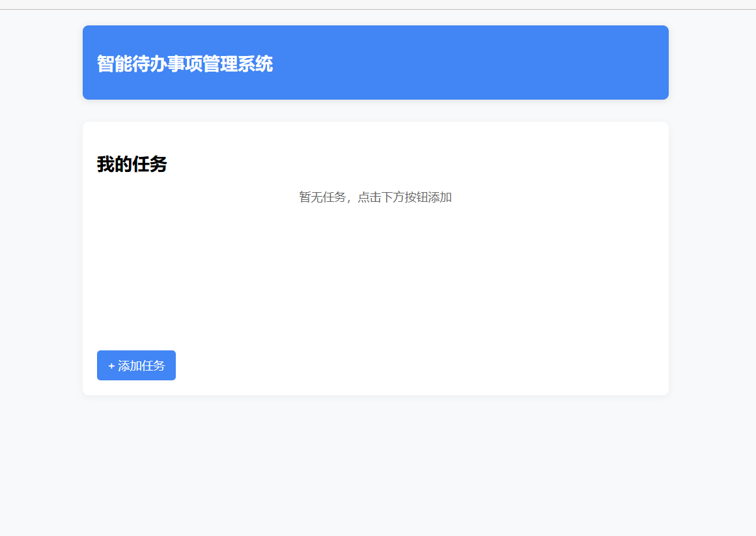This screenshot has height=536, width=756.
Task: Click the "我的任务" heading
Action: click(x=132, y=164)
